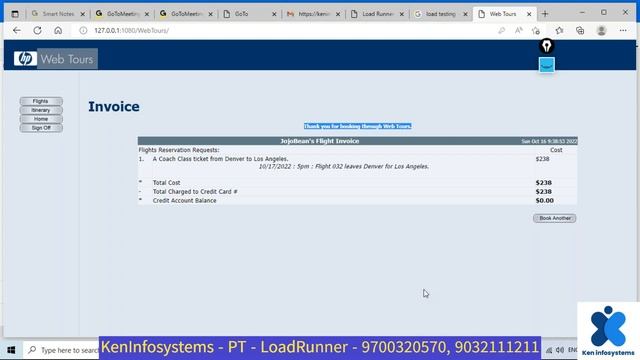Viewport: 640px width, 360px height.
Task: View site information icon in address bar
Action: coord(83,31)
